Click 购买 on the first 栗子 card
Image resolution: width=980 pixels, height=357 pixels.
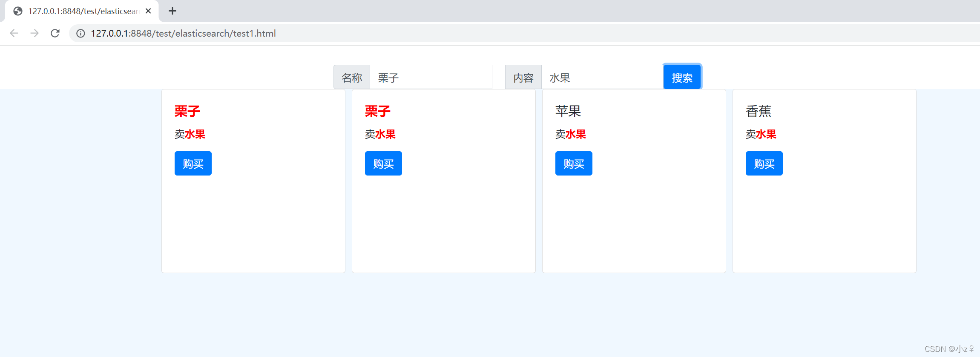tap(193, 164)
